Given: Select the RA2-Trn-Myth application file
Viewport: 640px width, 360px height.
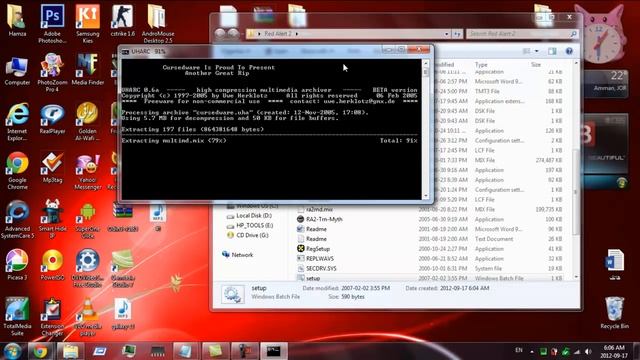Looking at the screenshot, I should 429,219.
